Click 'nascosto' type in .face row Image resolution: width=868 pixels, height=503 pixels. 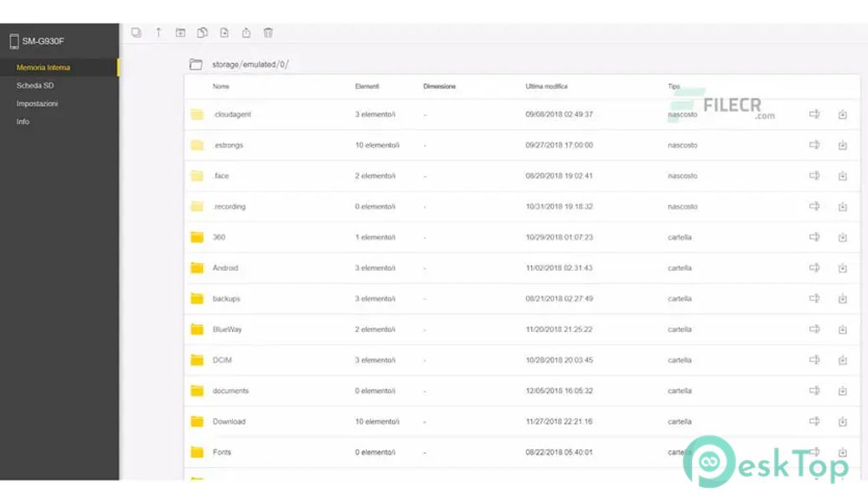[683, 176]
